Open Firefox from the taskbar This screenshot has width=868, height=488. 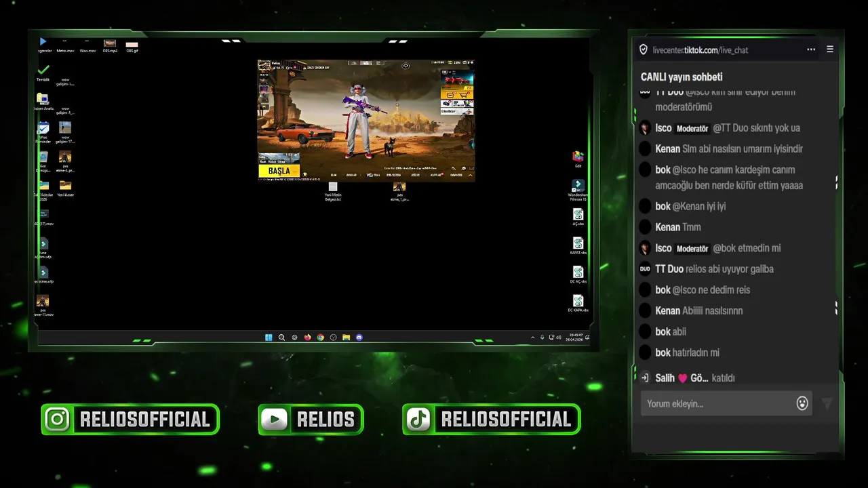point(307,337)
